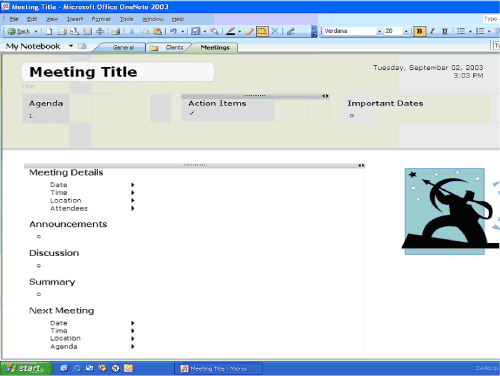Toggle the Selection Tool button
Image resolution: width=500 pixels, height=376 pixels.
(262, 31)
